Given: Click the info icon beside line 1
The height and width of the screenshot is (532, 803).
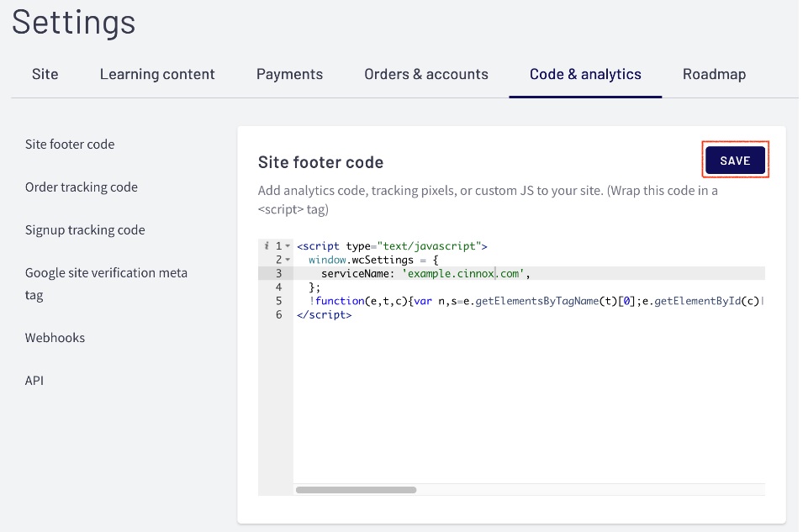Looking at the screenshot, I should tap(266, 246).
